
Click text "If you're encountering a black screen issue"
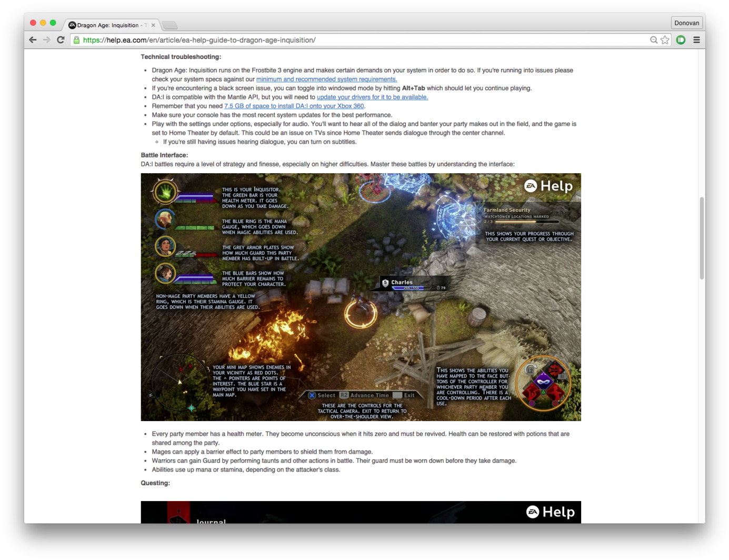click(342, 88)
